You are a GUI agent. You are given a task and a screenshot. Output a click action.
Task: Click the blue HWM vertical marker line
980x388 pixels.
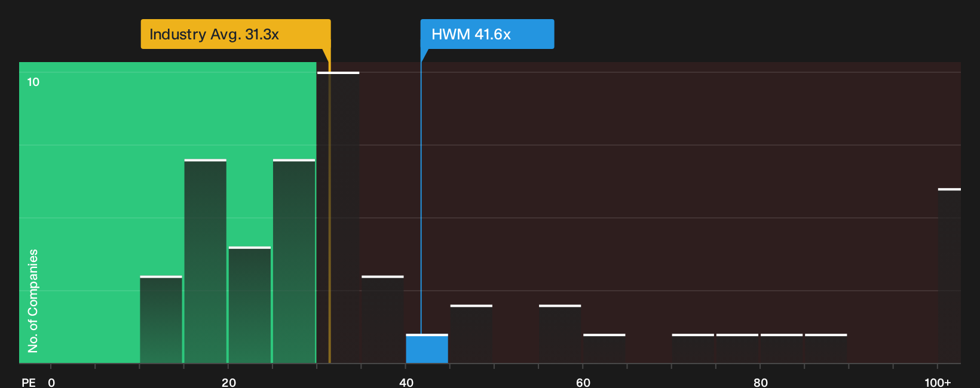[421, 197]
